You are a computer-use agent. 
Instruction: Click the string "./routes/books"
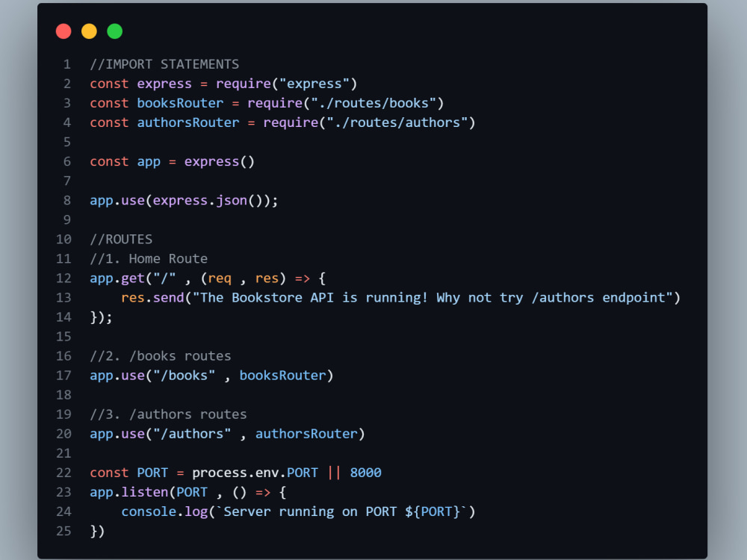[373, 103]
